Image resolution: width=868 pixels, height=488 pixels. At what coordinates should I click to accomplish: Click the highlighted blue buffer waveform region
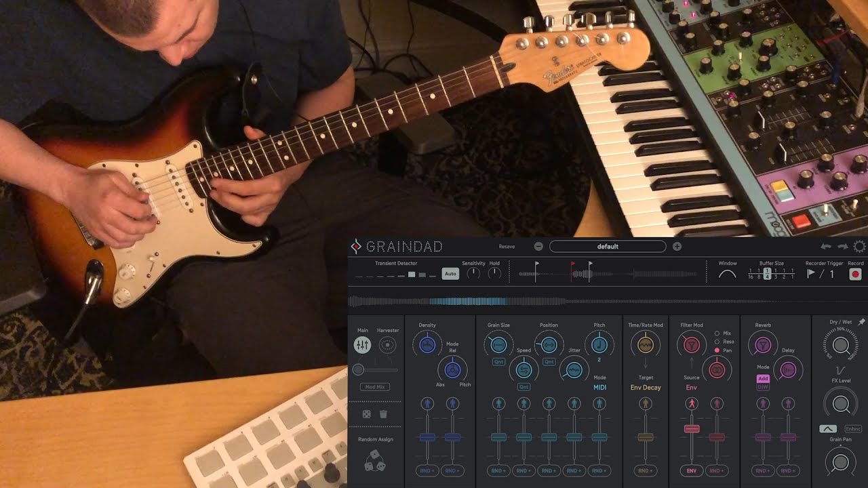point(468,302)
